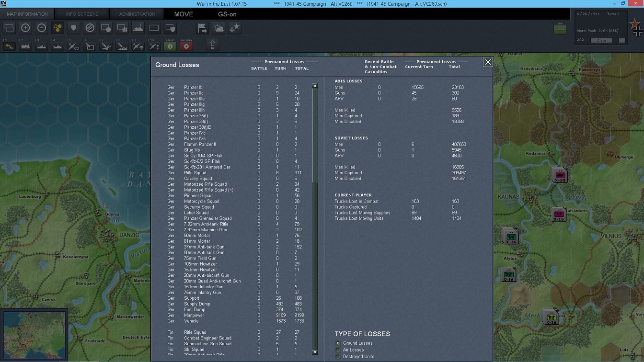
Task: Select the Ground Losses radio option
Action: tap(338, 343)
